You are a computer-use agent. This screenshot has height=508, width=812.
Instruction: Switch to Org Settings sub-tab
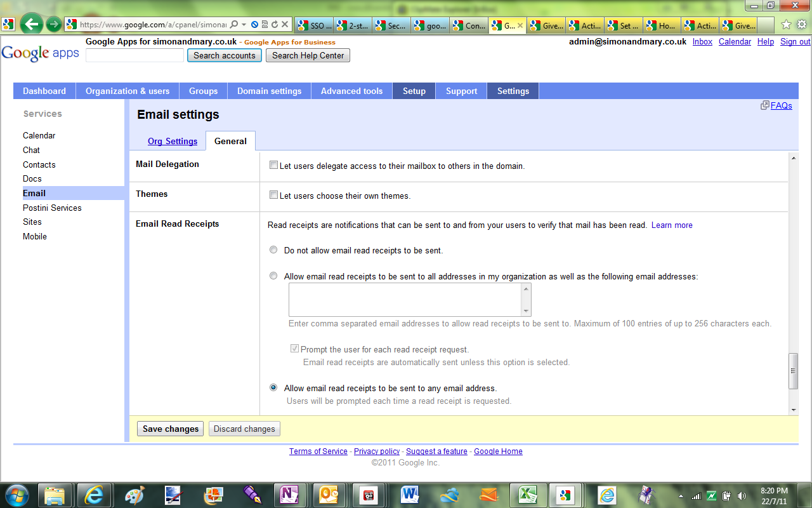pos(173,141)
